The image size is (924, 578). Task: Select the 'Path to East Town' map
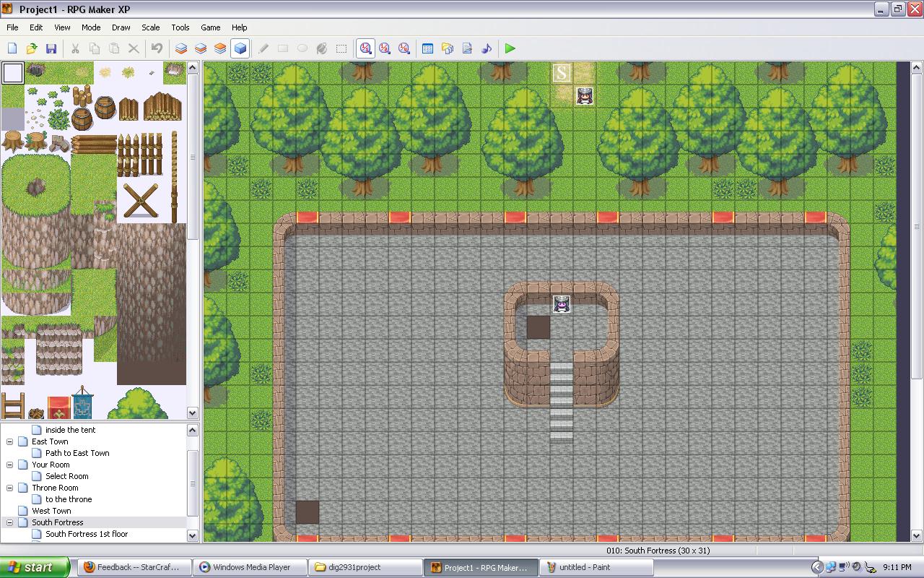tap(77, 453)
